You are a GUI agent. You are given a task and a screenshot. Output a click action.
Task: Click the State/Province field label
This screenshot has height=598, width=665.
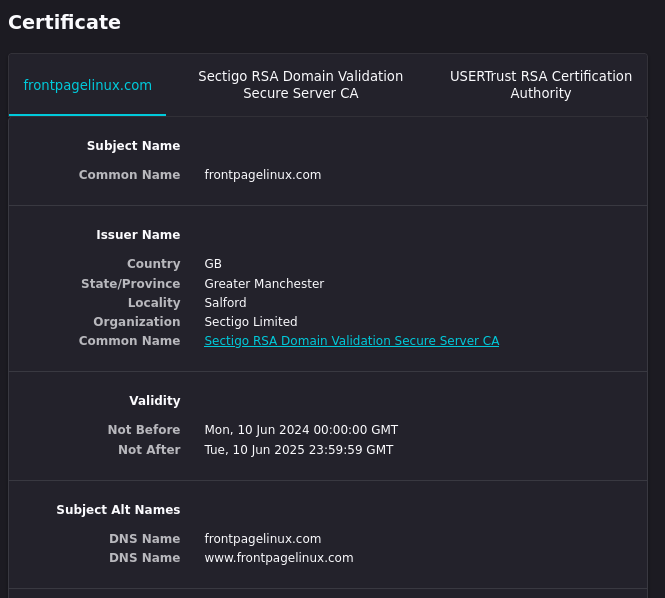pos(131,283)
